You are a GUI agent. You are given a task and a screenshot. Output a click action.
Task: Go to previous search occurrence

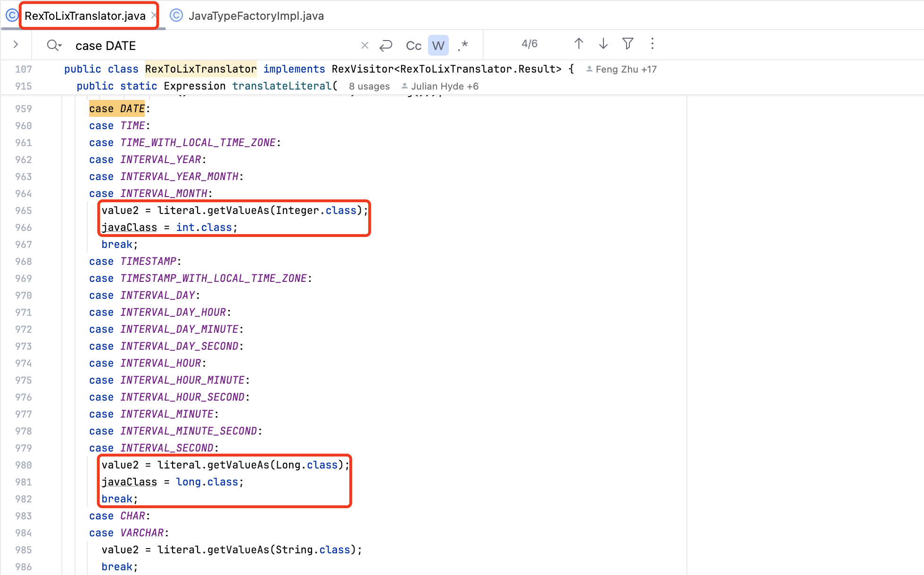pos(579,44)
